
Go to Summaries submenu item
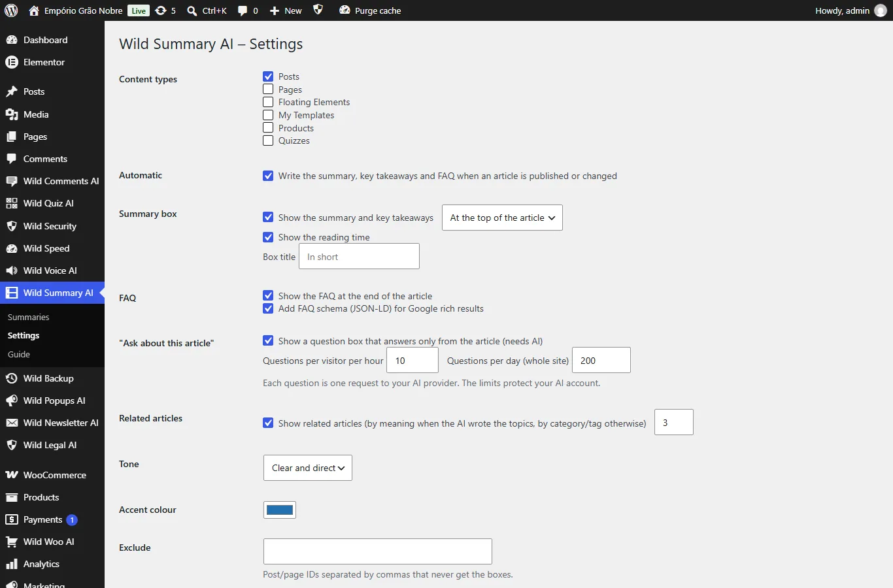tap(29, 317)
